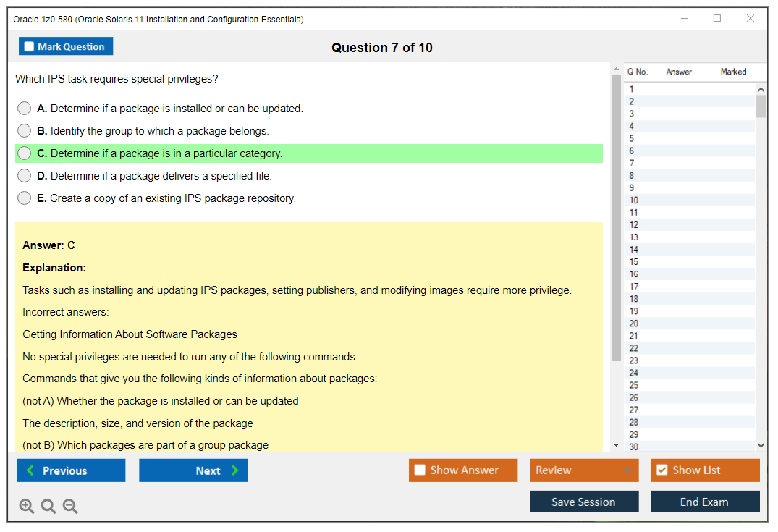Click the reset zoom magnifier icon
Image resolution: width=778 pixels, height=532 pixels.
tap(48, 507)
